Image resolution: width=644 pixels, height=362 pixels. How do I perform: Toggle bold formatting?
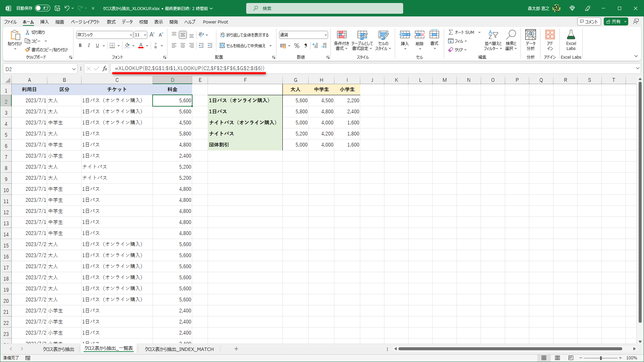tap(80, 46)
